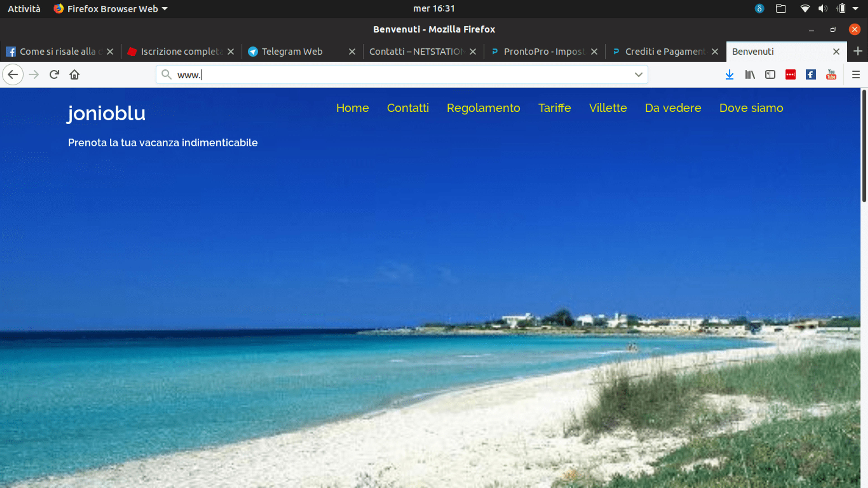
Task: Open the Tariffe page link
Action: point(554,108)
